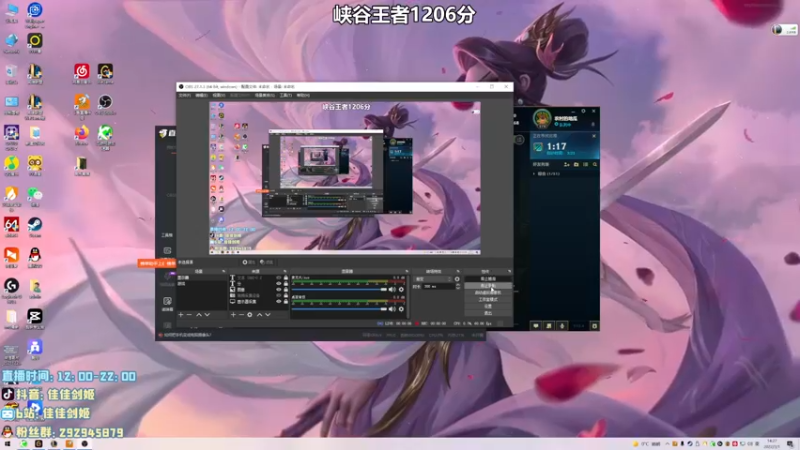The width and height of the screenshot is (800, 450).
Task: Open the 文件(F) menu in OBS
Action: tap(185, 95)
